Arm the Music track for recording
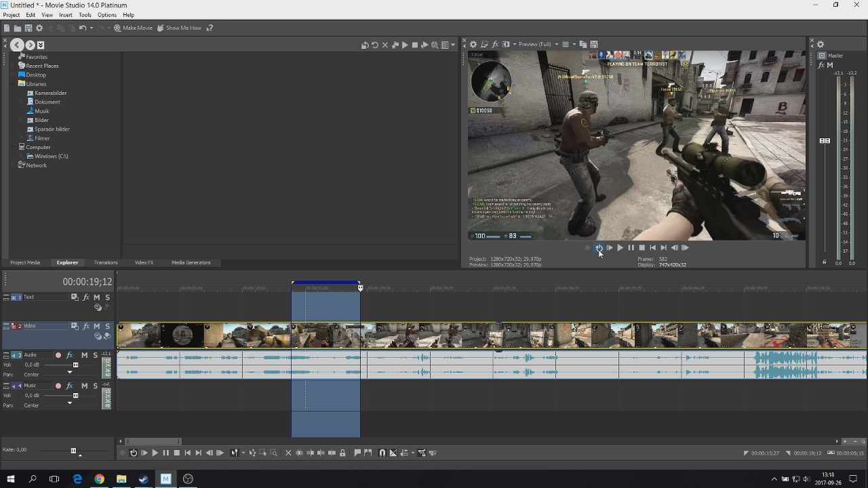 (58, 386)
